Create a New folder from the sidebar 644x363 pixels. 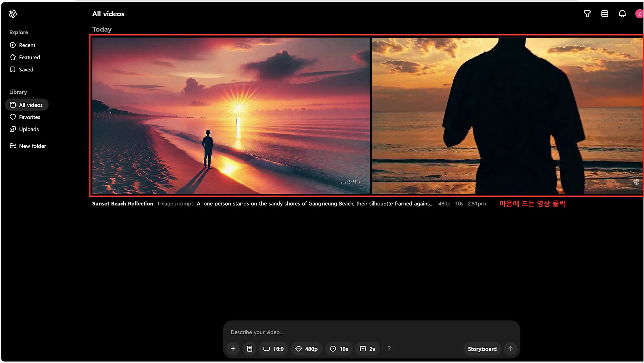[x=28, y=146]
